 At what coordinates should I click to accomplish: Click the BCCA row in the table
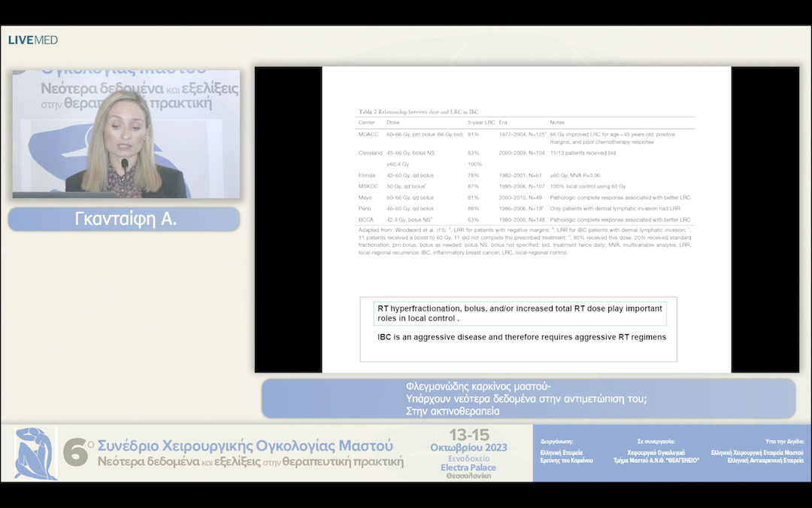525,219
